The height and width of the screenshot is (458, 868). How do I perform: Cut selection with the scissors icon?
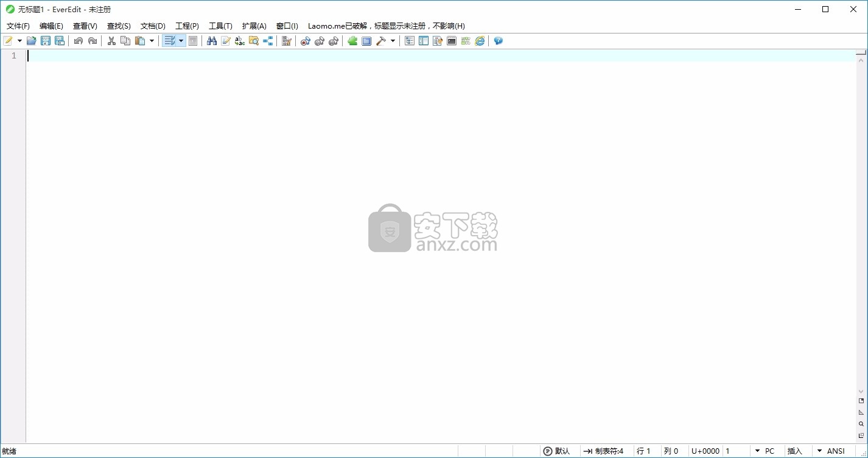[x=111, y=41]
